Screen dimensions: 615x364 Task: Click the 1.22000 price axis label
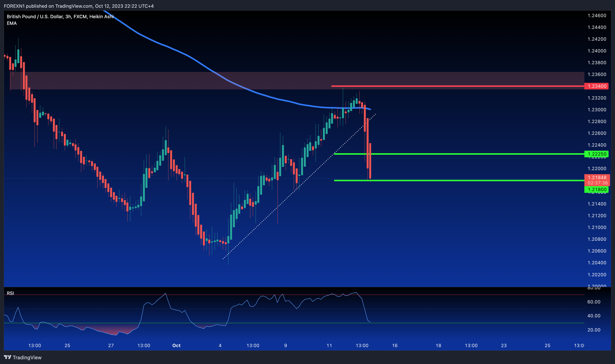pos(597,168)
